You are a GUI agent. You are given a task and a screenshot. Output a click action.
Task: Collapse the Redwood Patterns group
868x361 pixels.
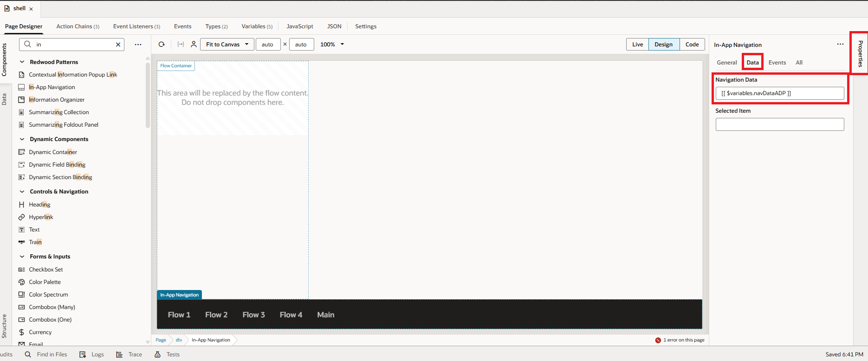22,62
